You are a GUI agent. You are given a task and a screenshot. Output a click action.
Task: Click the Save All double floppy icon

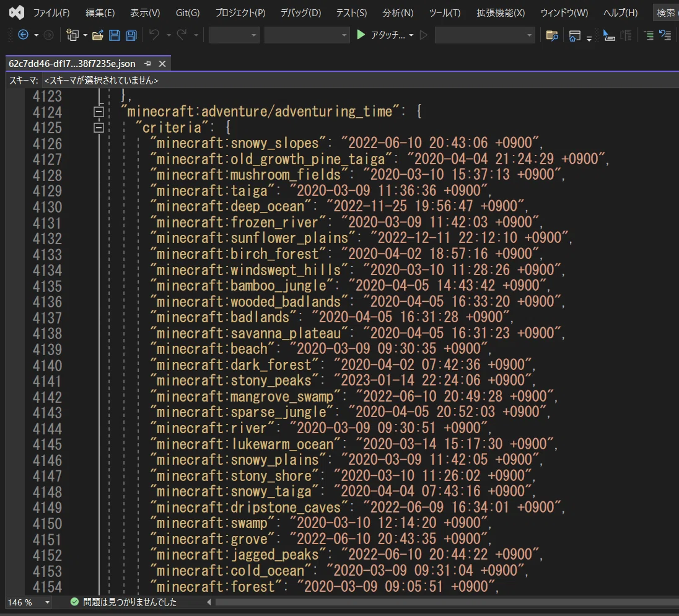pos(131,35)
